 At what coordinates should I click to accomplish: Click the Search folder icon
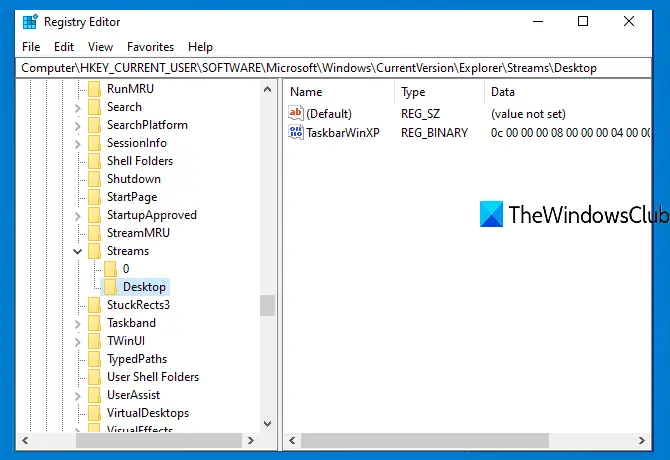pyautogui.click(x=94, y=107)
